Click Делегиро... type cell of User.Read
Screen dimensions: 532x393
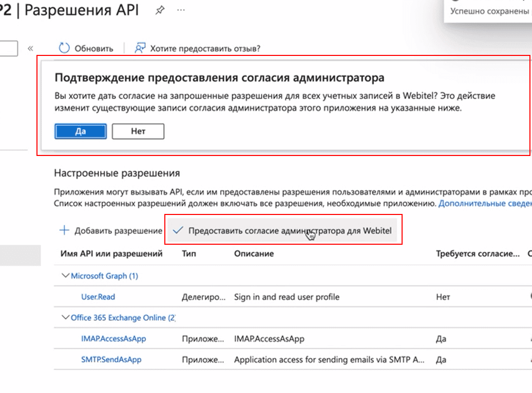(x=203, y=297)
